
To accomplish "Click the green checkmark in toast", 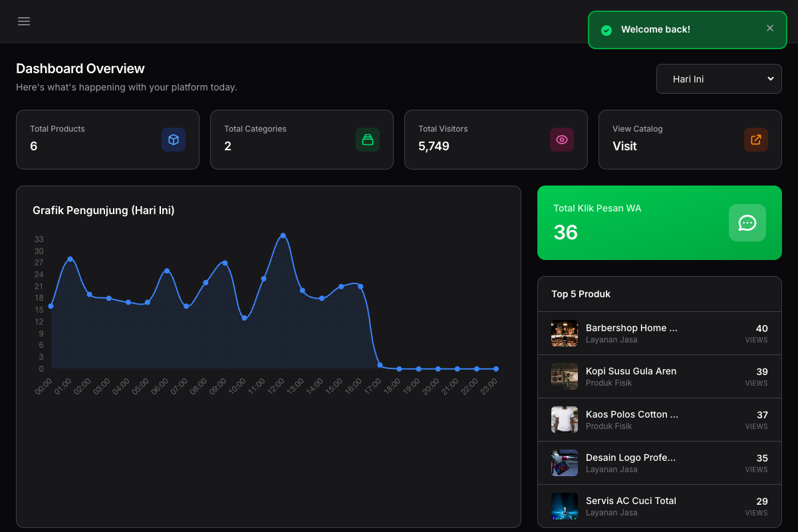I will pyautogui.click(x=606, y=30).
